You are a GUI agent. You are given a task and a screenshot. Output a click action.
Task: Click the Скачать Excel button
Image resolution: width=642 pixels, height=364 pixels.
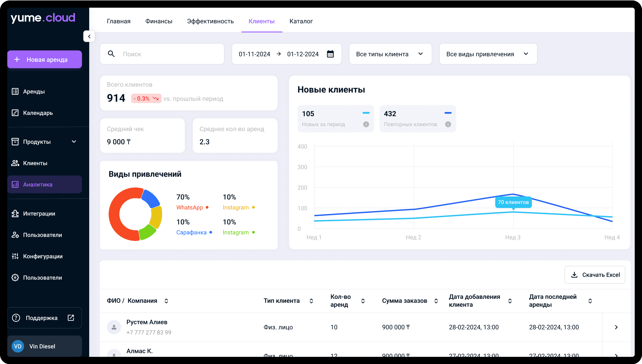(595, 275)
